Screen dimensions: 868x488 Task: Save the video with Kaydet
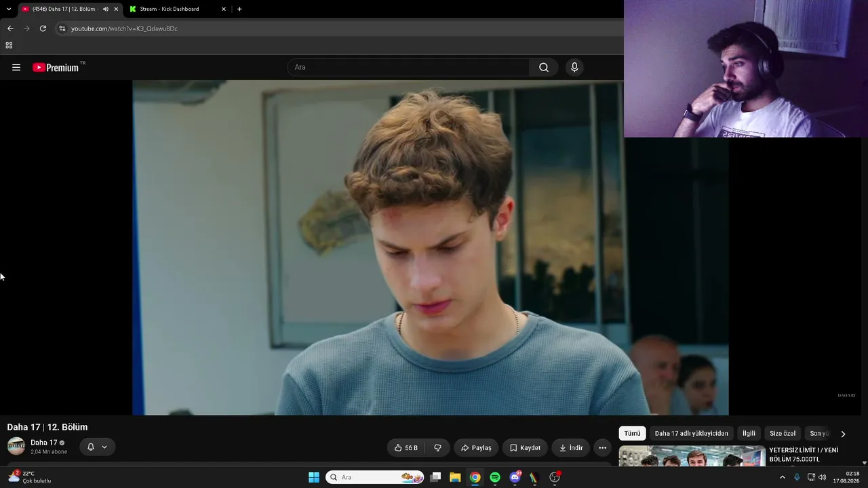(525, 448)
